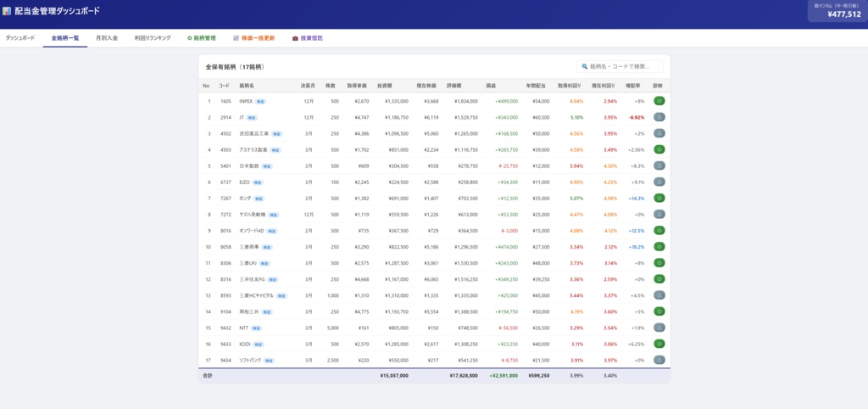Click the 1,000 share count for 三菱HCキャピタル

333,295
